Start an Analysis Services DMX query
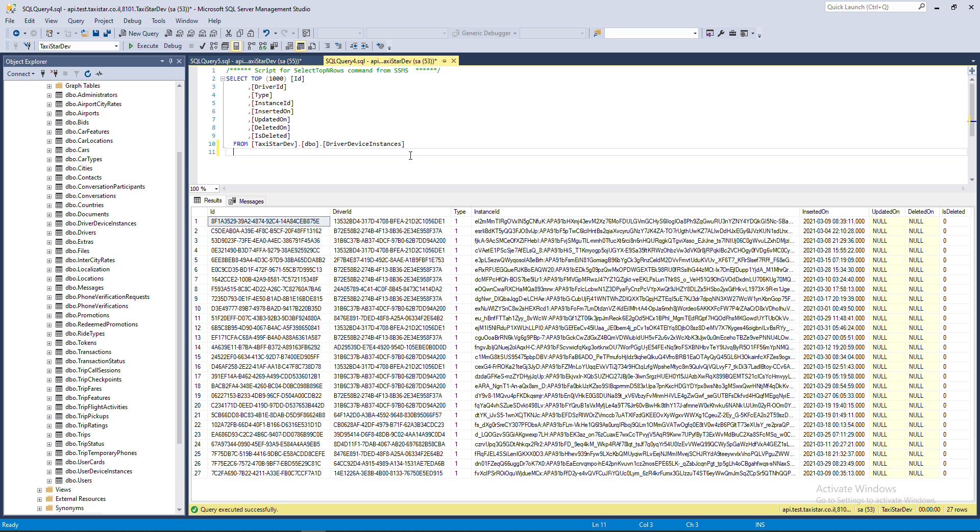The height and width of the screenshot is (532, 980). point(191,33)
